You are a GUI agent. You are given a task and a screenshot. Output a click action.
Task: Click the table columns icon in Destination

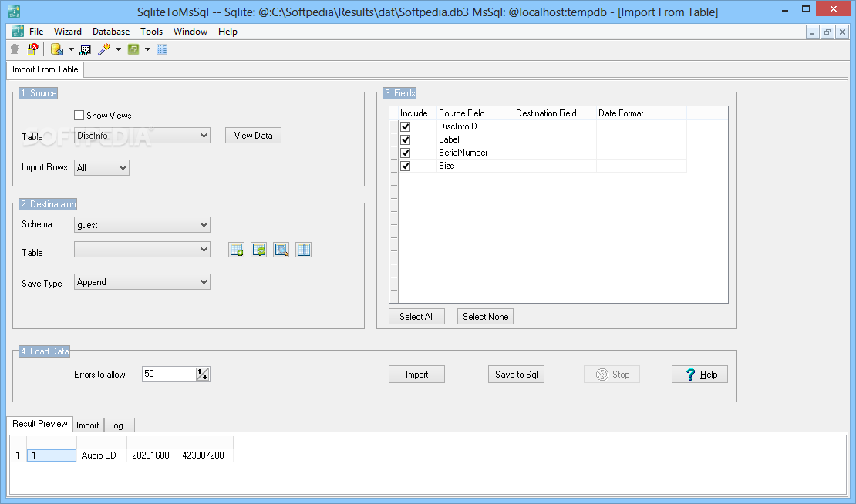[304, 250]
